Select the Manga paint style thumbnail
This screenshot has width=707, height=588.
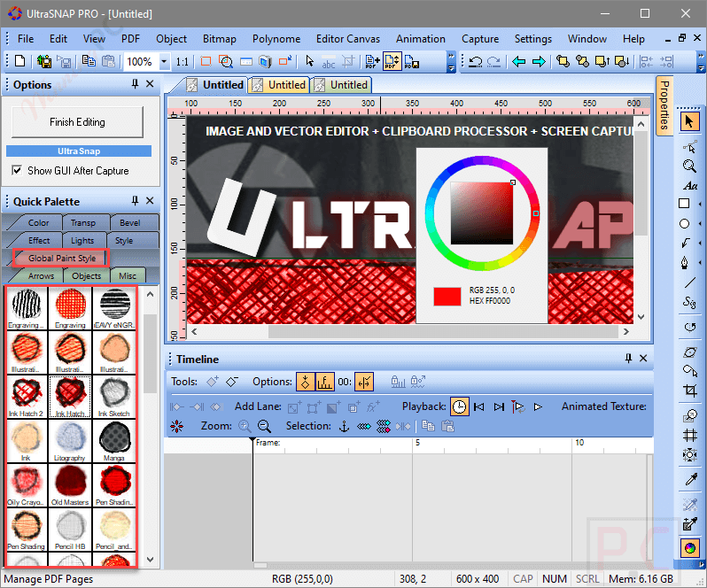(114, 442)
